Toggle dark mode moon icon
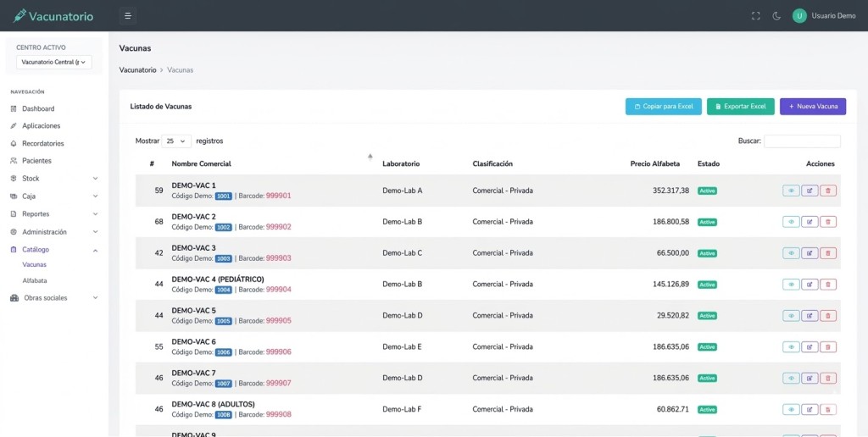This screenshot has width=868, height=437. tap(776, 16)
